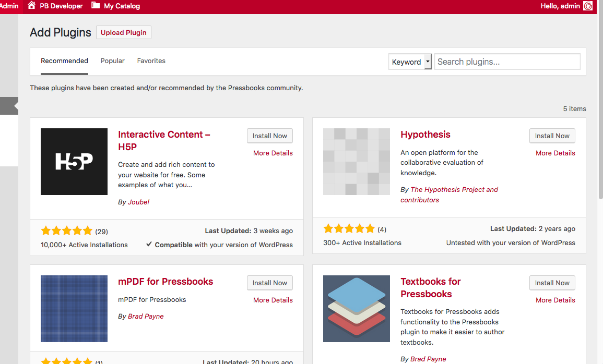
Task: View More Details for Textbooks for Pressbooks
Action: [x=555, y=300]
